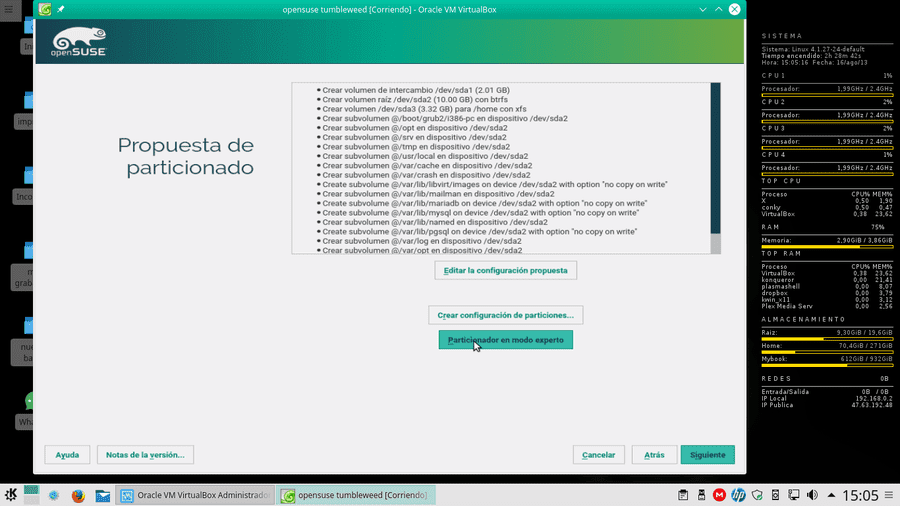900x506 pixels.
Task: Click the partition proposal list scrollbar
Action: (715, 158)
